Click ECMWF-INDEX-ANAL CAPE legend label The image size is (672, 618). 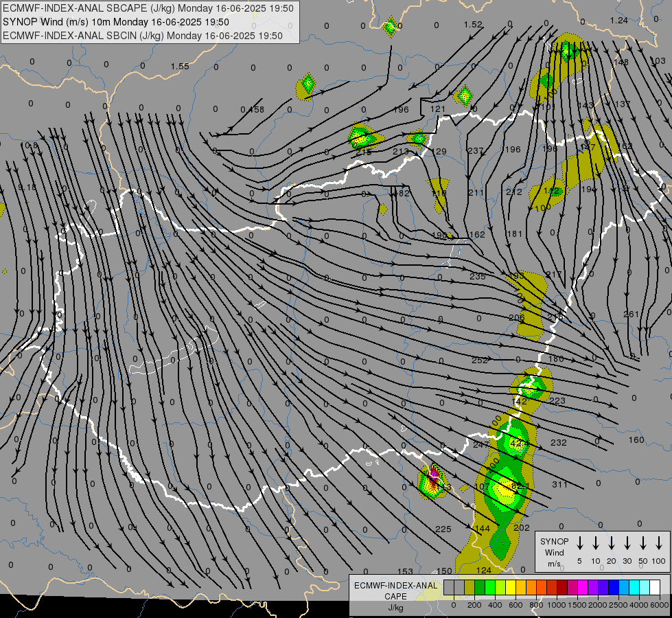pos(395,591)
